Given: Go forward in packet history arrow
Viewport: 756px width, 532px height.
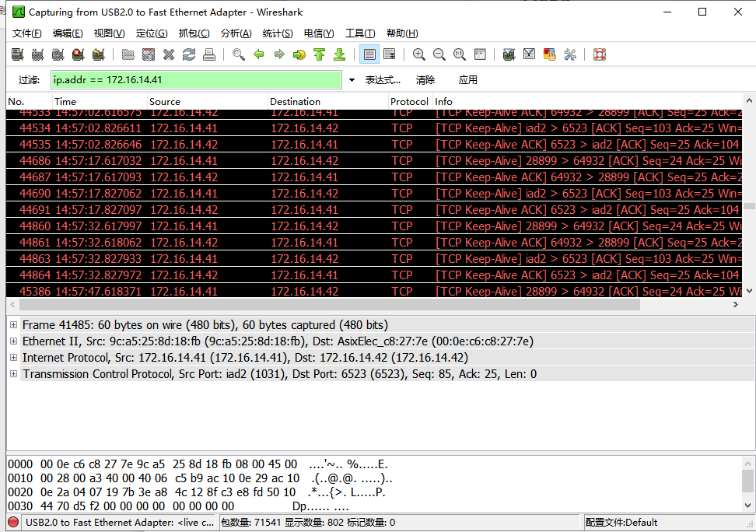Looking at the screenshot, I should click(x=279, y=54).
